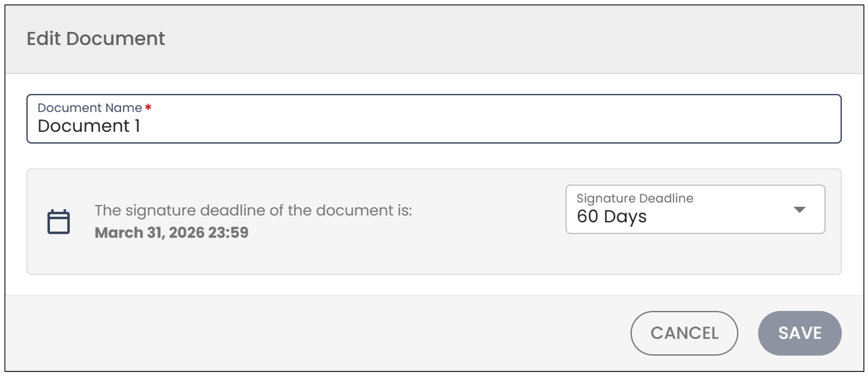
Task: Click the red required asterisk
Action: point(148,107)
